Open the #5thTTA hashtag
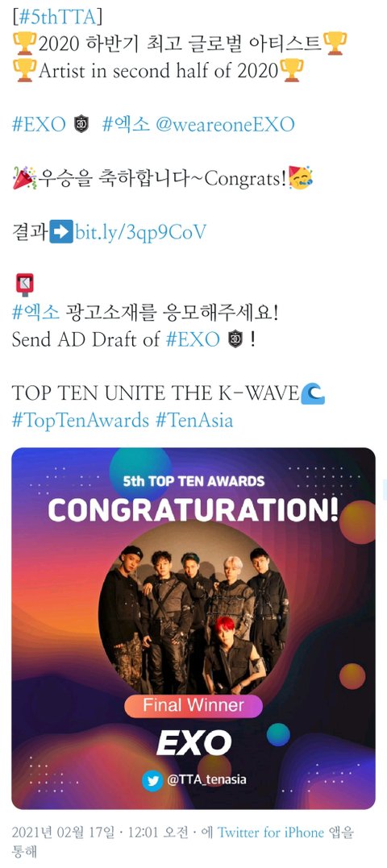Screen dimensions: 387x868 click(56, 17)
